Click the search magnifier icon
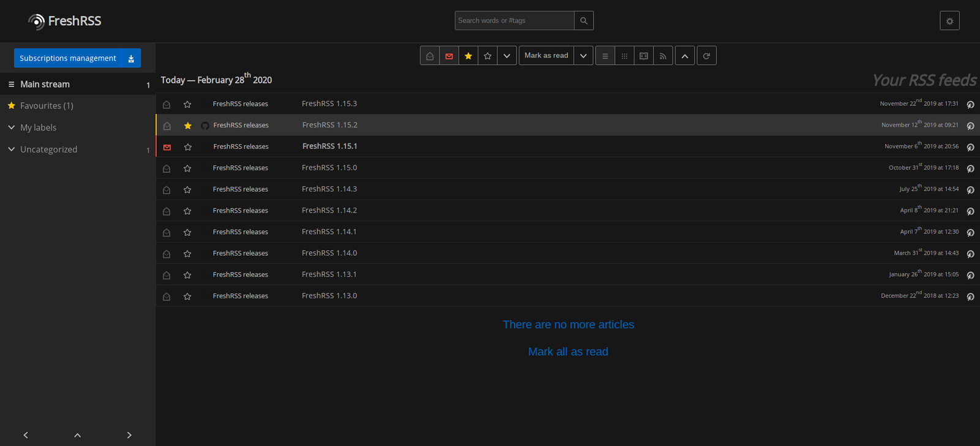The height and width of the screenshot is (446, 980). (584, 21)
